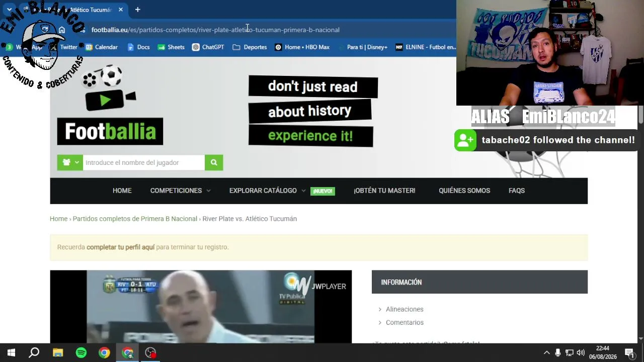Close the Atlético Tucumán tab
The width and height of the screenshot is (644, 362).
[121, 10]
